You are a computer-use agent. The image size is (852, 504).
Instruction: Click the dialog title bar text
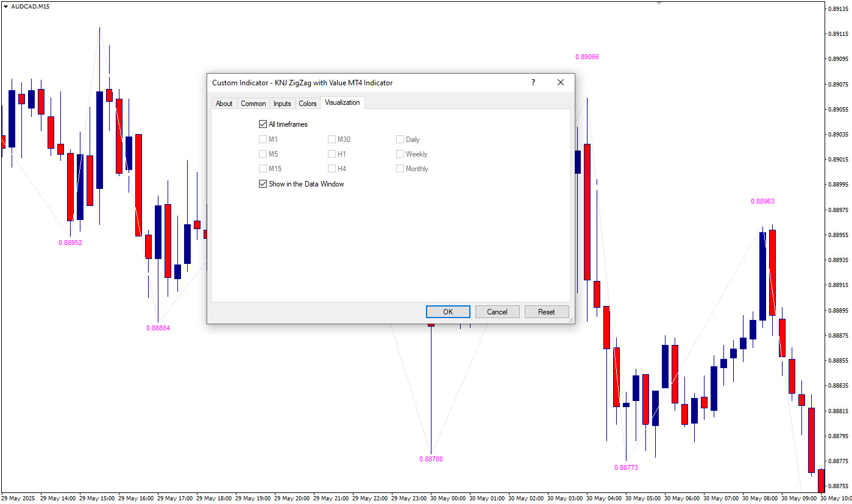[302, 83]
